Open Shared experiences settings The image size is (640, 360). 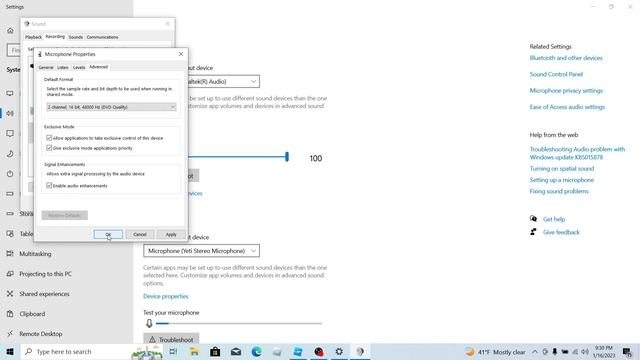pyautogui.click(x=44, y=294)
